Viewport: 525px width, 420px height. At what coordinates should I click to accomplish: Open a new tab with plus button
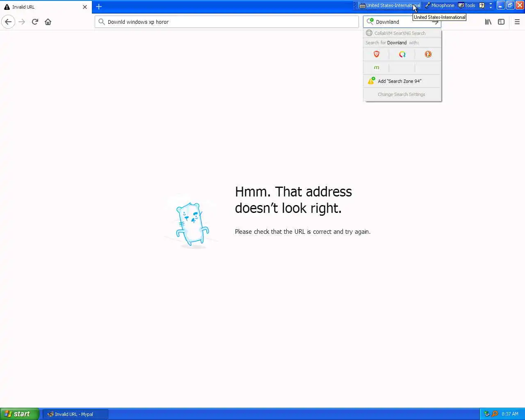pos(99,7)
